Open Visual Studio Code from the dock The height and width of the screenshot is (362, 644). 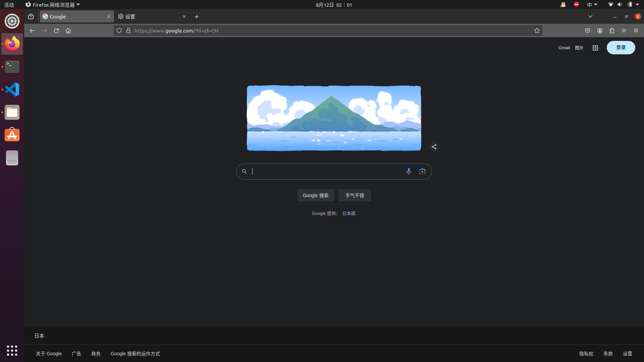tap(12, 89)
